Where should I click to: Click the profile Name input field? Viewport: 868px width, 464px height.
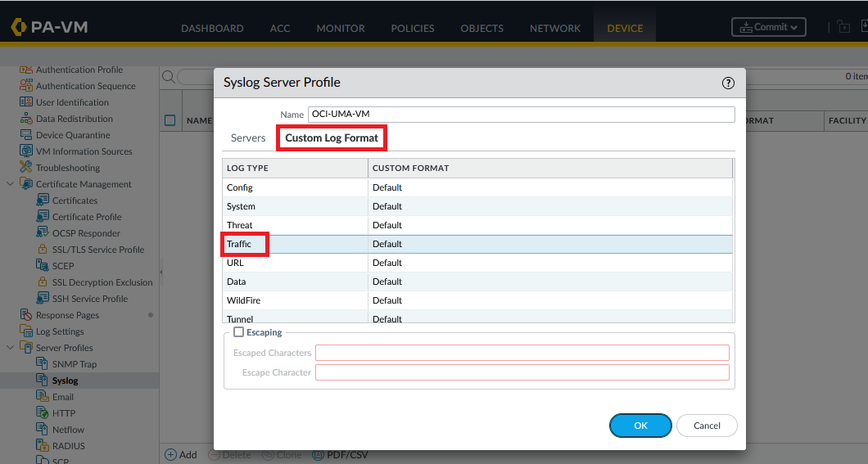(x=521, y=115)
